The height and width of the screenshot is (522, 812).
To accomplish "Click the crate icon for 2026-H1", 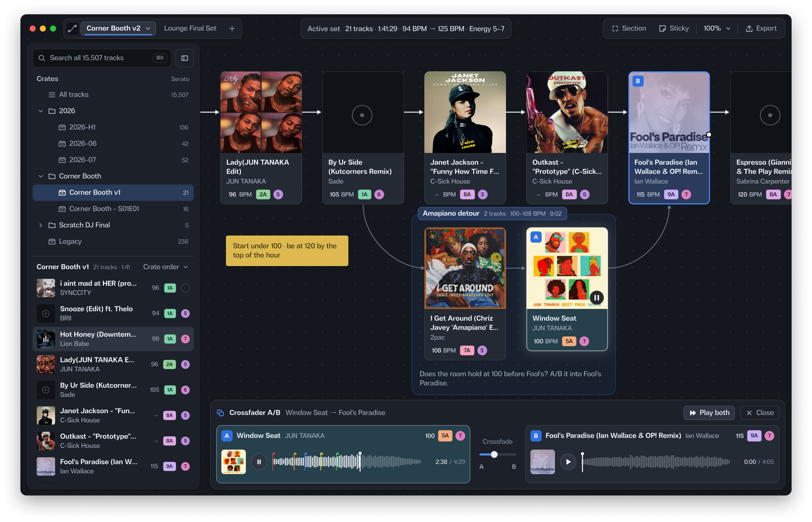I will tap(62, 127).
